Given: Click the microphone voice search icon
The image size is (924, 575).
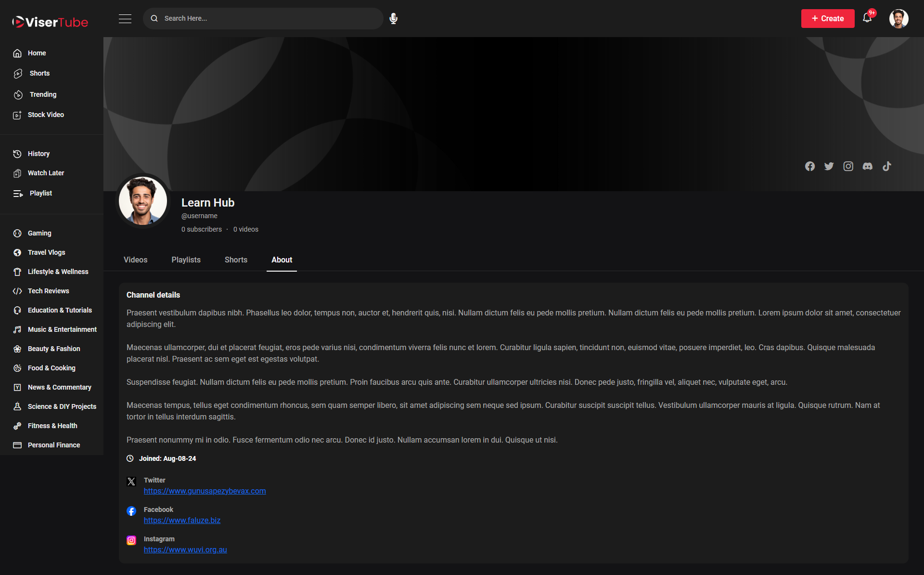Looking at the screenshot, I should tap(393, 18).
